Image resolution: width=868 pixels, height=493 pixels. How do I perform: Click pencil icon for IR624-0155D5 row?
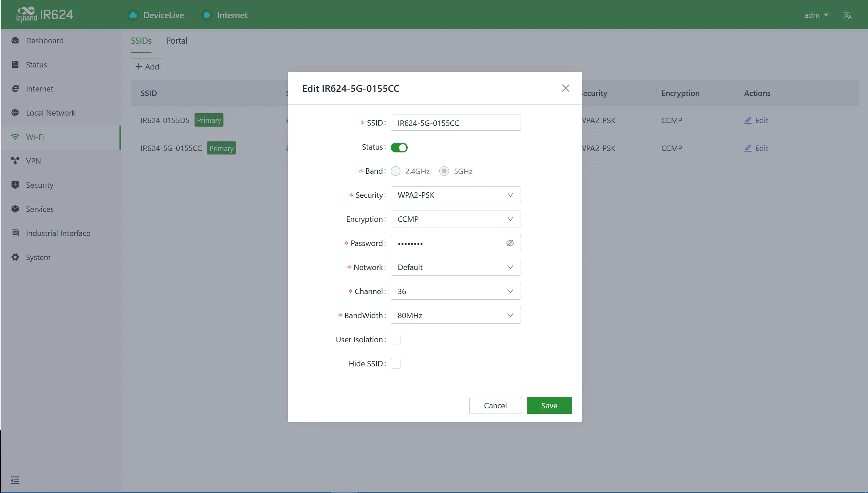[x=748, y=120]
